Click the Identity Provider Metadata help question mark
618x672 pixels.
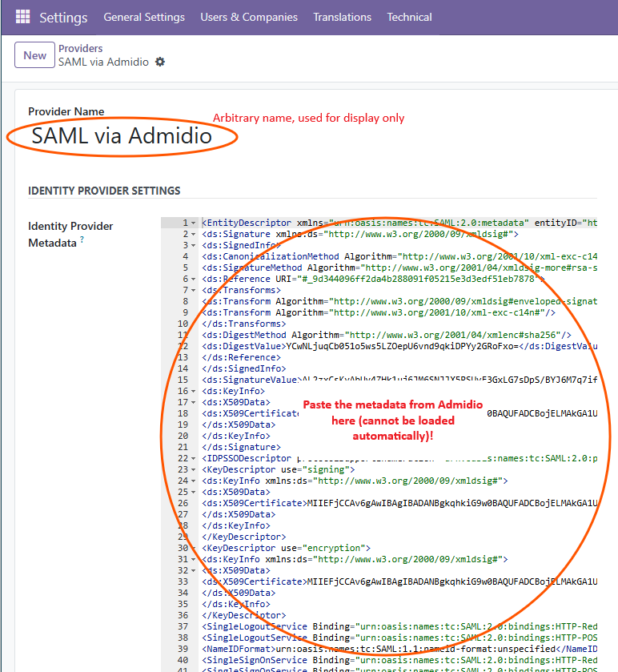(82, 239)
